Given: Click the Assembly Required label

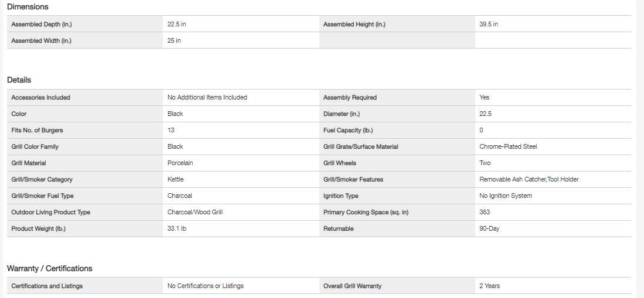Looking at the screenshot, I should pyautogui.click(x=350, y=98).
